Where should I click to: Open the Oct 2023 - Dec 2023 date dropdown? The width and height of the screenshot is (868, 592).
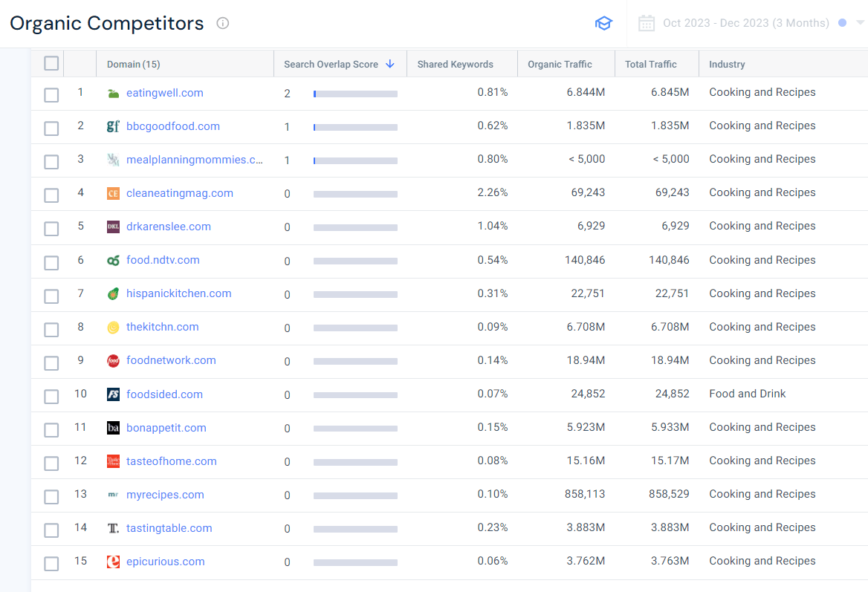(x=745, y=23)
